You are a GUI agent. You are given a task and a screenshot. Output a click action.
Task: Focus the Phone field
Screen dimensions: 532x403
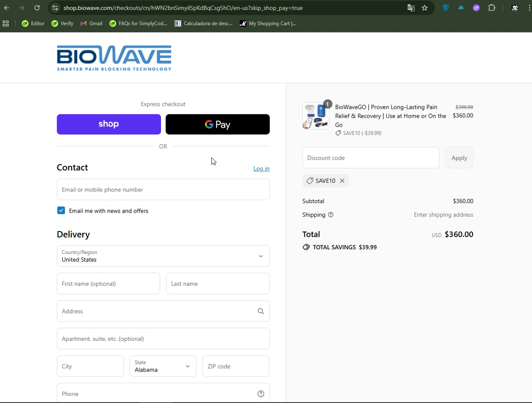point(163,393)
